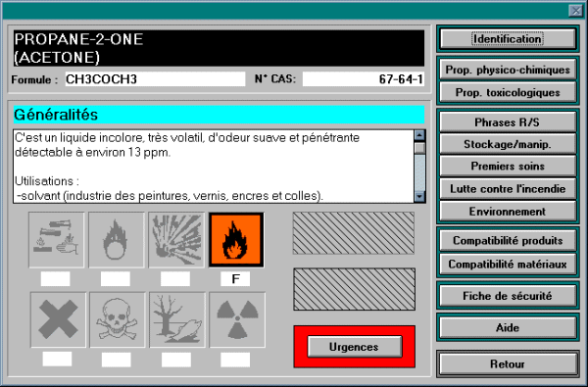Select the skull and crossbones toxic pictogram
The width and height of the screenshot is (588, 387).
tap(118, 320)
